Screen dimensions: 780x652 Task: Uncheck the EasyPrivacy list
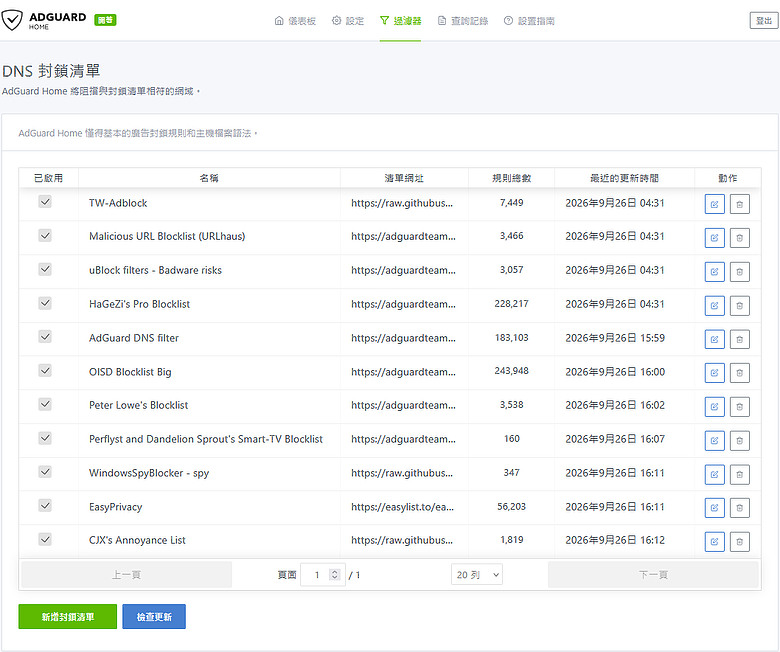45,505
